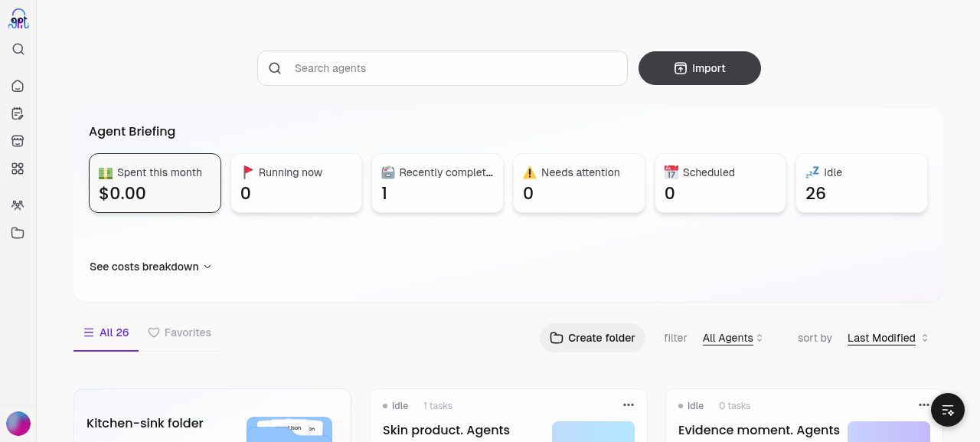980x442 pixels.
Task: Open the folders sidebar icon
Action: click(x=18, y=233)
